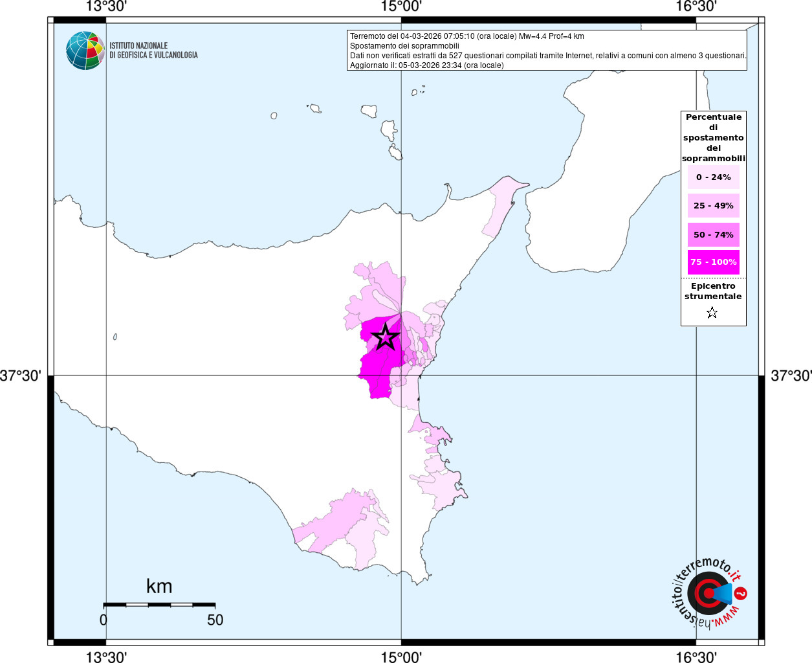Click the top 15°00' longitude label
Viewport: 812px width, 663px height.
[x=401, y=6]
